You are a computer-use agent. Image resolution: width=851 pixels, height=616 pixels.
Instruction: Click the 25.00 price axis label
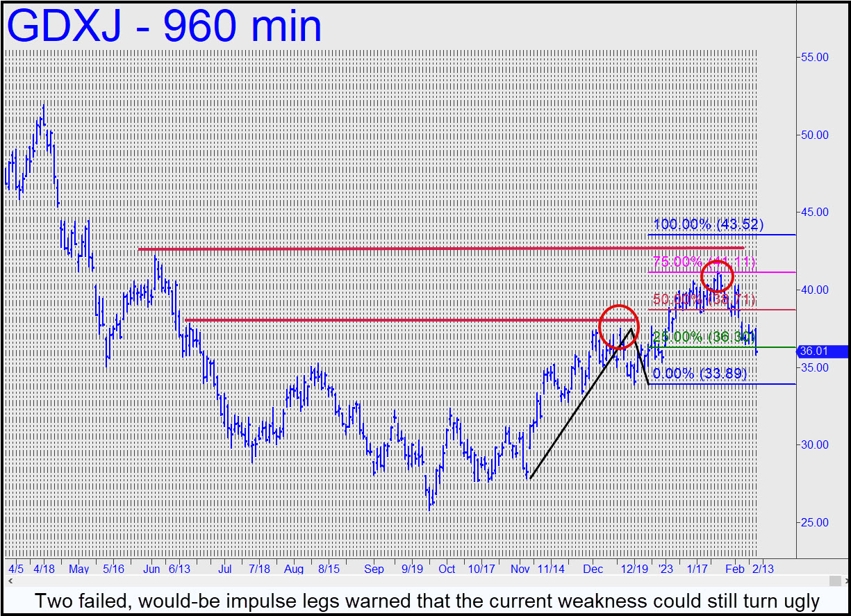click(814, 522)
